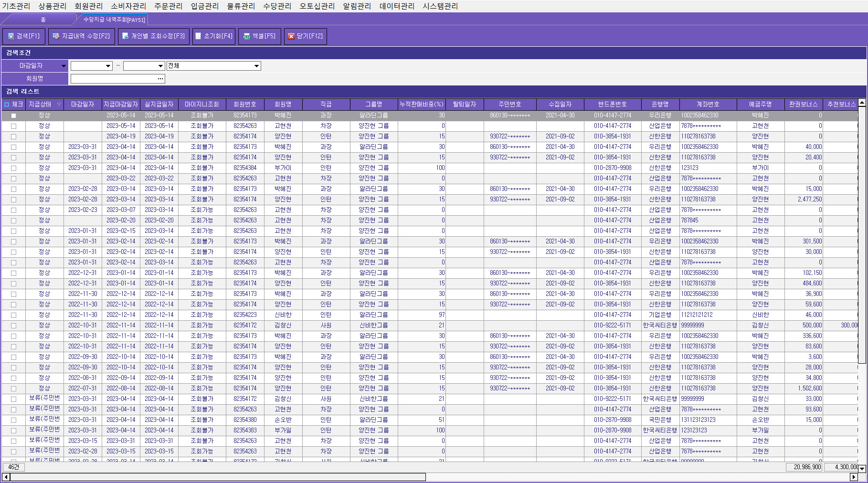Toggle the 체크 select-all header checkbox

7,105
